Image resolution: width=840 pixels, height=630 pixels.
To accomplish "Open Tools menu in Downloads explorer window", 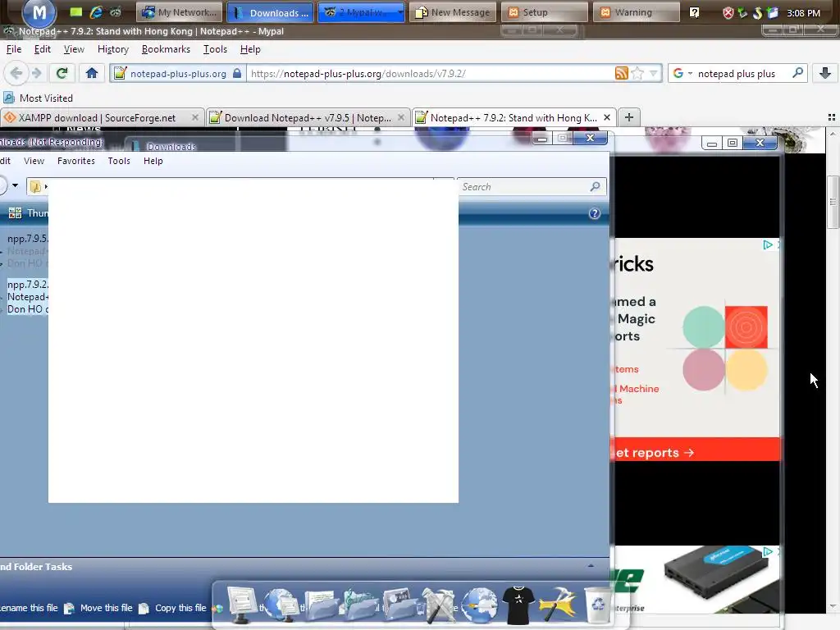I will click(x=119, y=161).
